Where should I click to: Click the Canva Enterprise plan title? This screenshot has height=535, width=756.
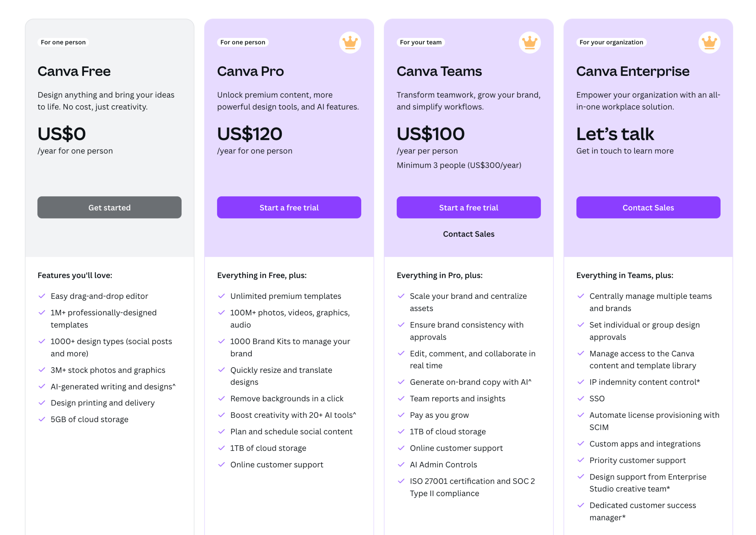click(x=633, y=71)
